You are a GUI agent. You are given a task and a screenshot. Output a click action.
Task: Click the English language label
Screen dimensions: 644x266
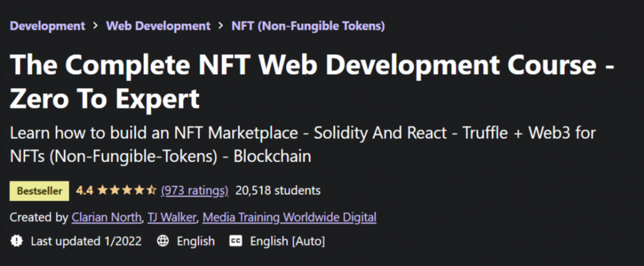click(196, 241)
